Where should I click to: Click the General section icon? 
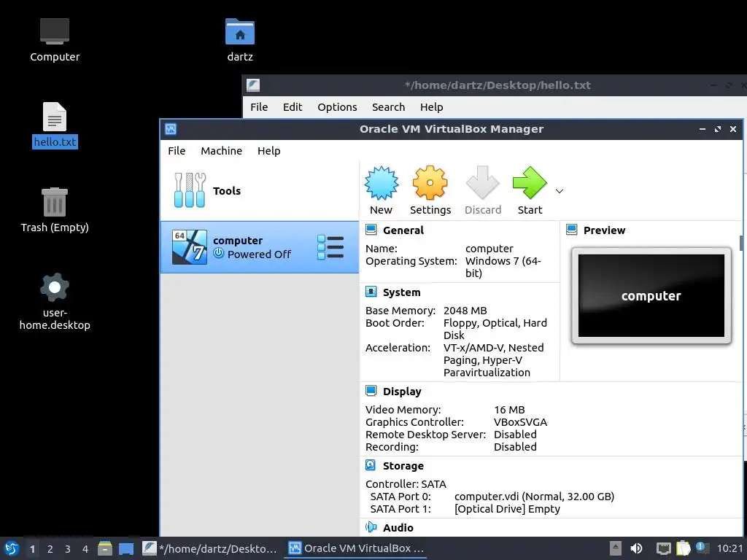(x=371, y=230)
